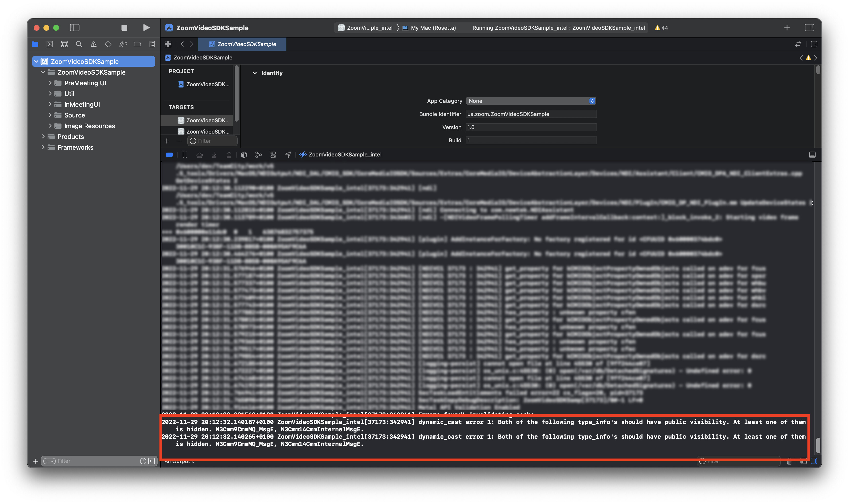Open the Find navigator magnifier icon
The image size is (849, 504).
click(x=79, y=44)
